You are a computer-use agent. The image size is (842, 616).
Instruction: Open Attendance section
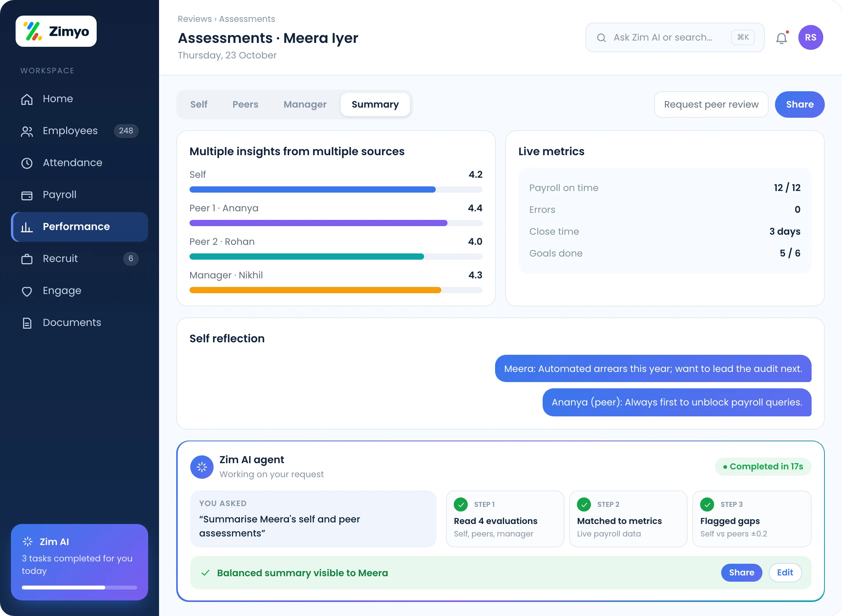click(80, 163)
